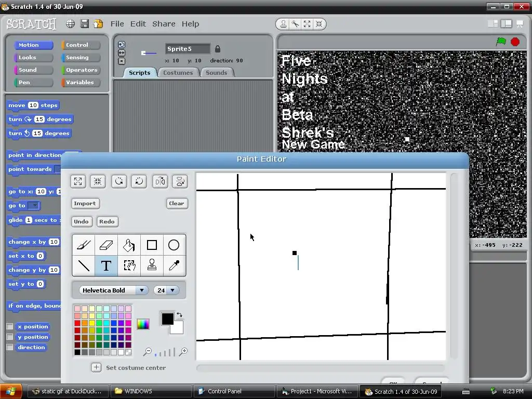Select the Shrink sprite tool in main toolbar
Viewport: 532px width, 399px height.
319,24
